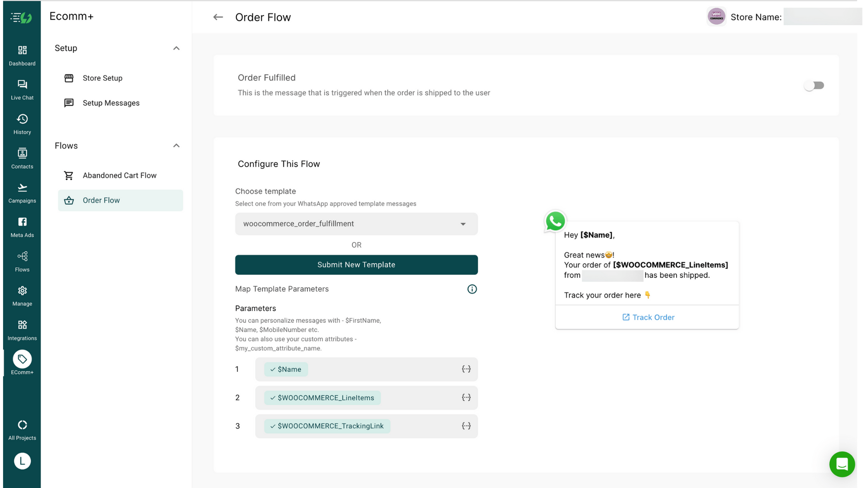Collapse the Flows section
The image size is (868, 488).
click(176, 145)
